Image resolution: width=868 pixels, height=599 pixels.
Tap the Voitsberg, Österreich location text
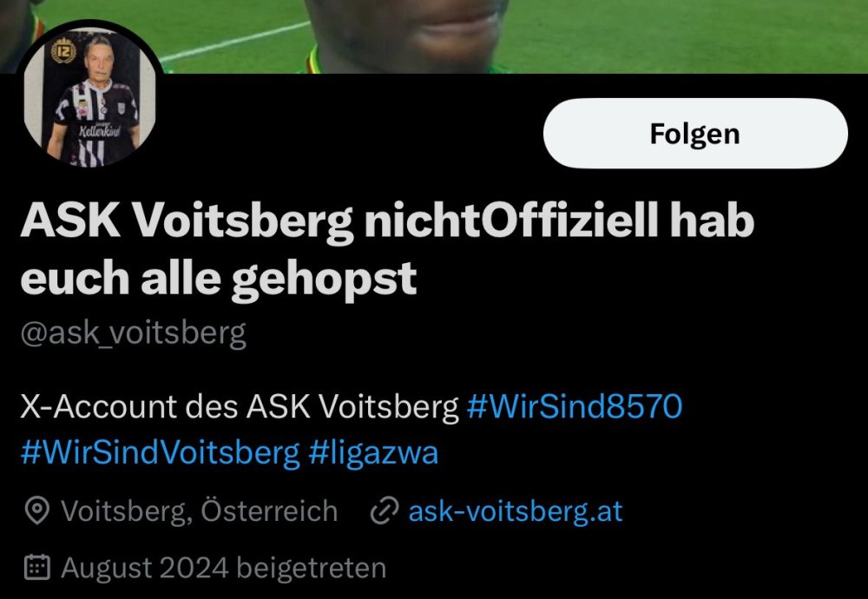coord(200,510)
